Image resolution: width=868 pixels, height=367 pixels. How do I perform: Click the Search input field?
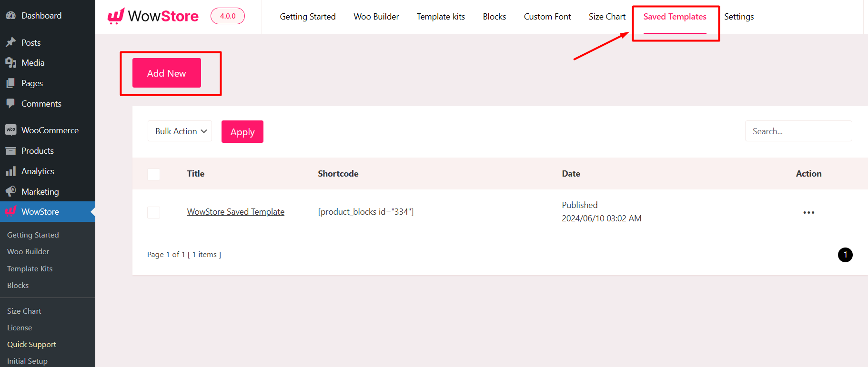point(798,131)
